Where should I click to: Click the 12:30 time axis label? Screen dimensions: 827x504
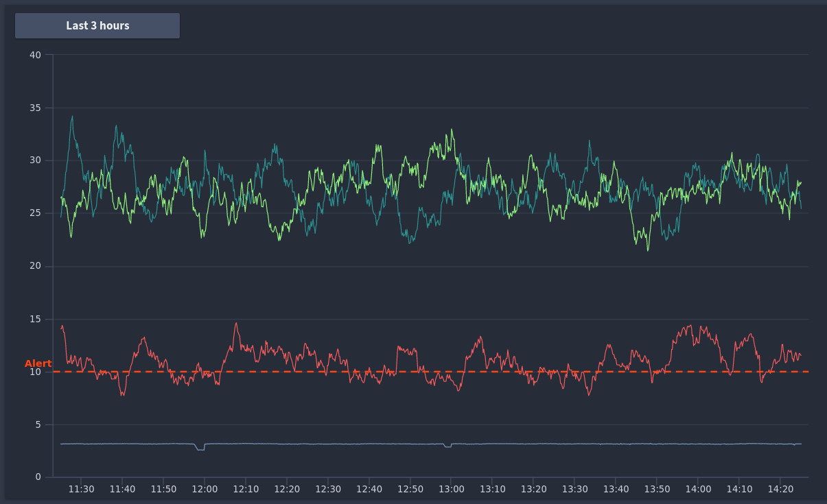point(328,490)
